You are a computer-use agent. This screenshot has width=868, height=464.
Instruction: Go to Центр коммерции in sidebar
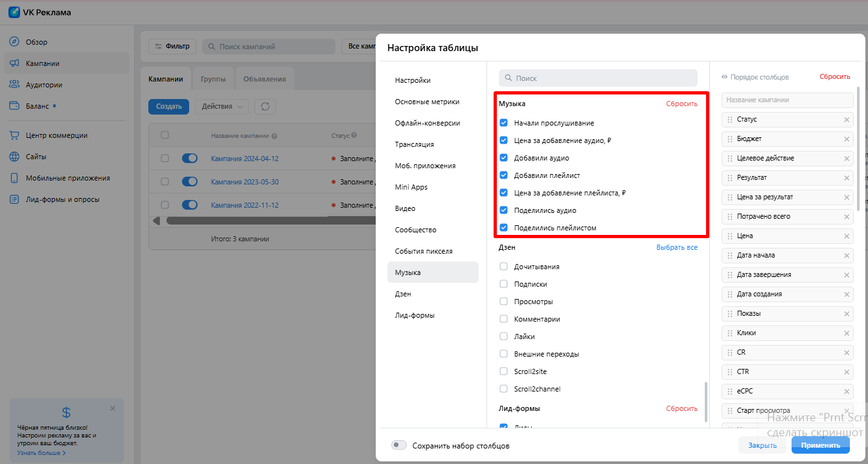click(56, 135)
